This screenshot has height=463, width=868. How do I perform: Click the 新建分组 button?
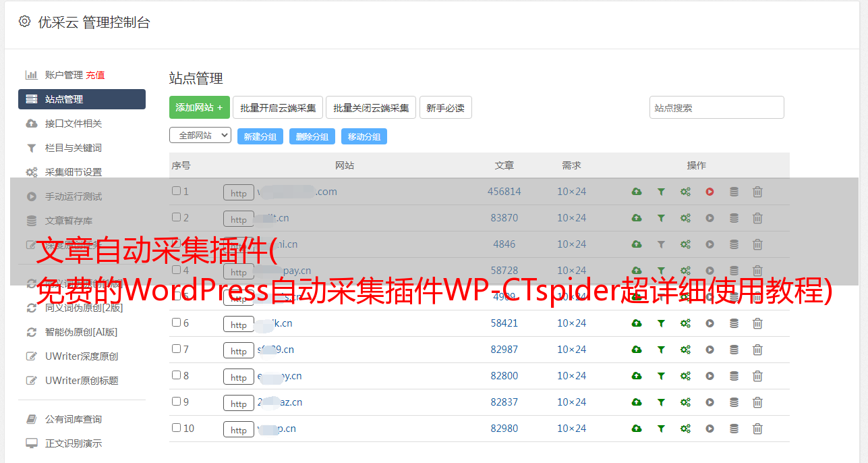tap(260, 136)
